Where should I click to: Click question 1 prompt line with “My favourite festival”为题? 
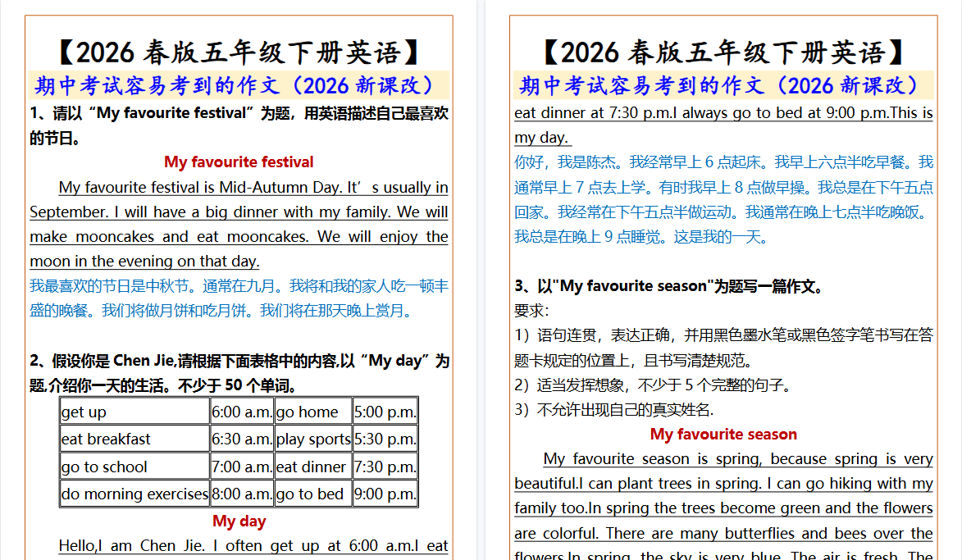[239, 113]
